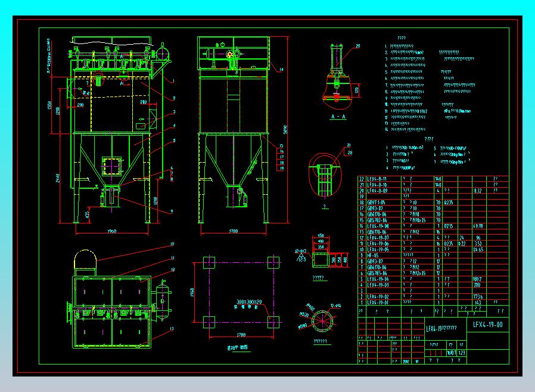The height and width of the screenshot is (392, 535).
Task: Select part code LFX4-19-03 in the parts list
Action: (x=378, y=285)
